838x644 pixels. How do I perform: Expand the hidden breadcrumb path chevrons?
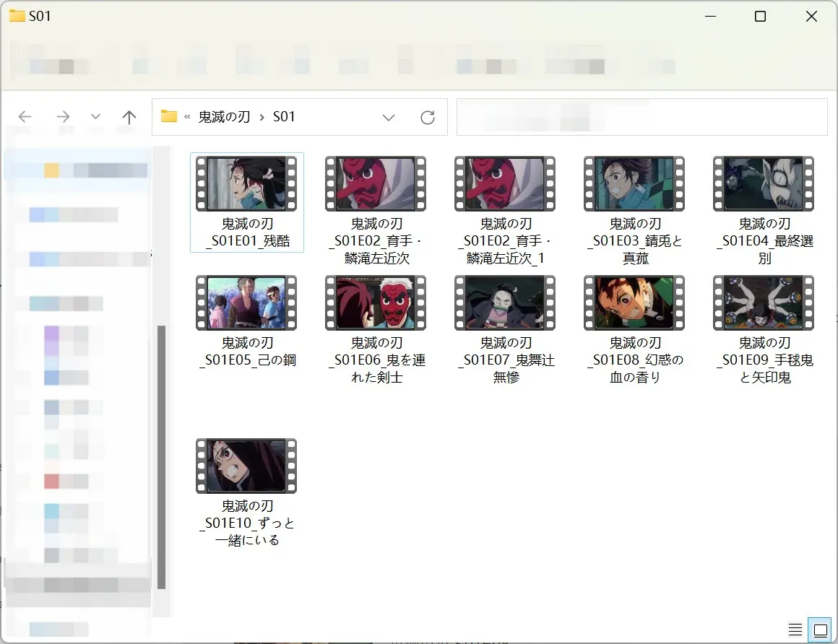[x=187, y=117]
